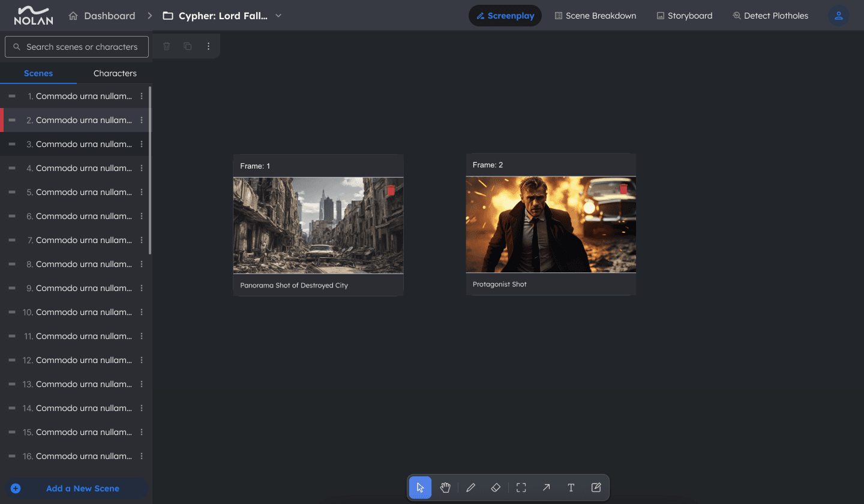Image resolution: width=864 pixels, height=504 pixels.
Task: Select the Frame selection tool
Action: tap(521, 487)
